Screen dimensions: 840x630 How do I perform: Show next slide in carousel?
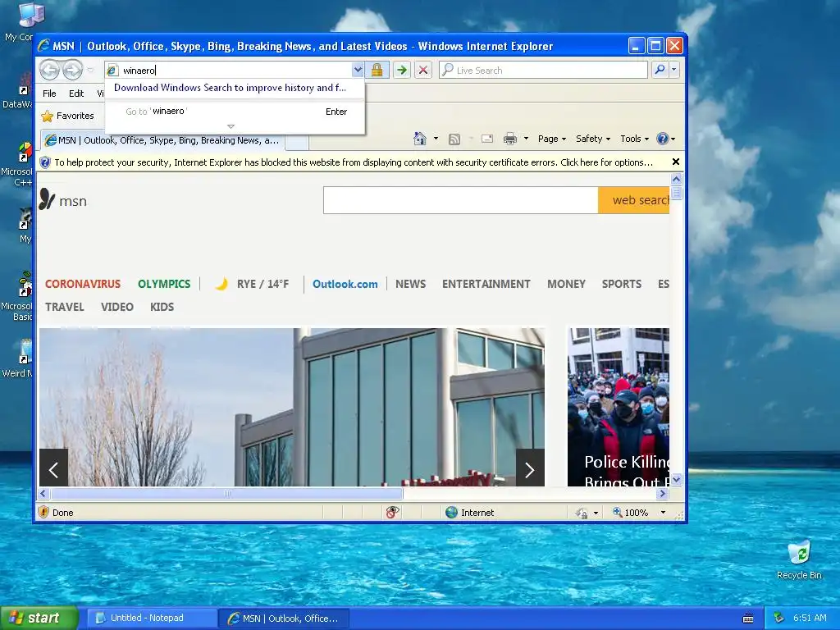click(x=530, y=468)
